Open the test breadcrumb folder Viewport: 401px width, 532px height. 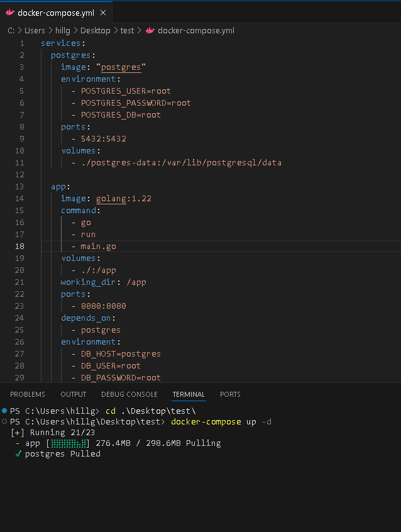coord(127,31)
